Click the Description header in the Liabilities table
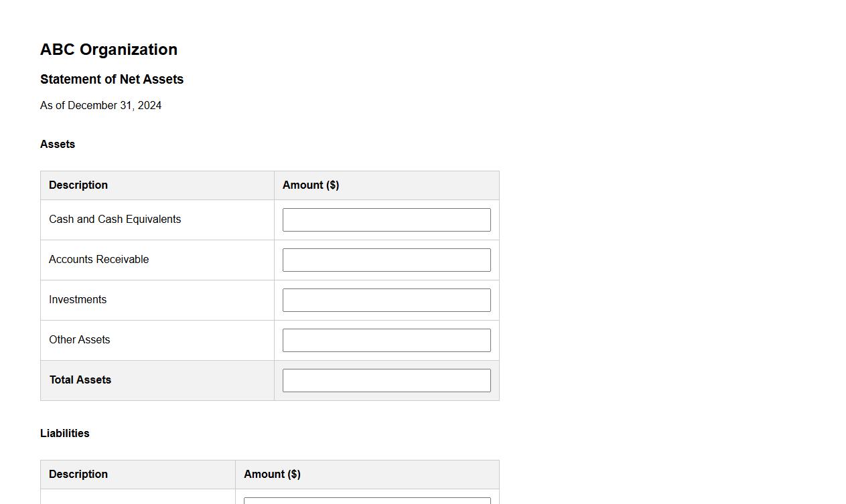The image size is (846, 504). pyautogui.click(x=78, y=474)
